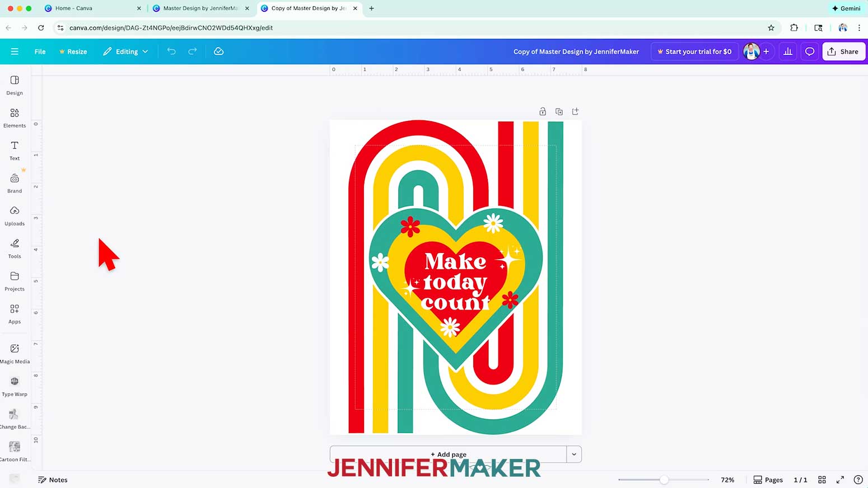Close the Home - Canva tab

(x=139, y=8)
